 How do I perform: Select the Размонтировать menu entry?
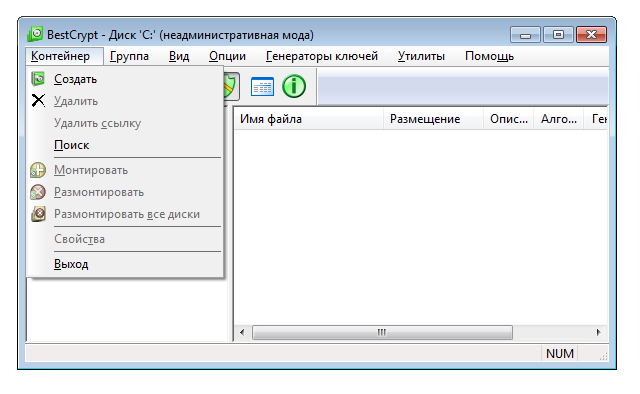tap(125, 192)
